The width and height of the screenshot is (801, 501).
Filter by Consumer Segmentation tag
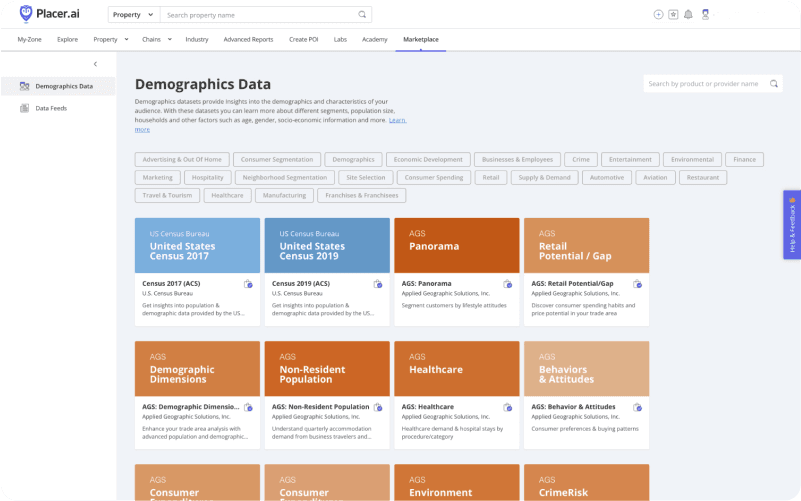(277, 159)
